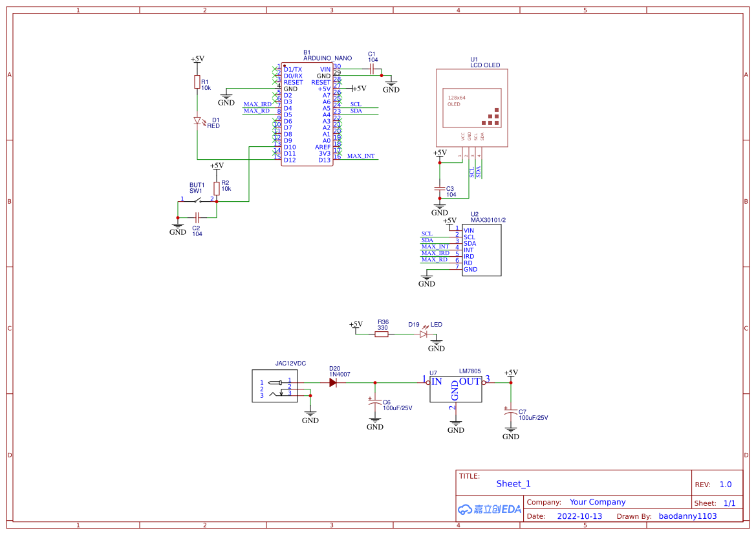Select the 128x64 OLED display U1

[471, 107]
